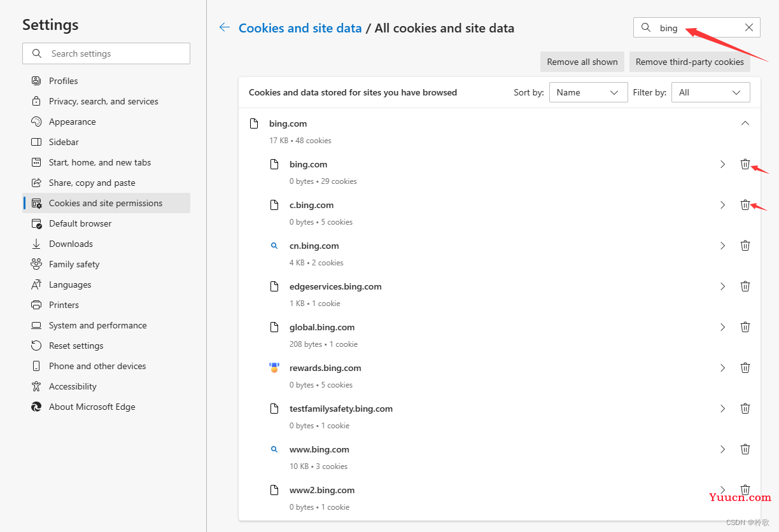Image resolution: width=779 pixels, height=532 pixels.
Task: Click the '1 KB • 1 cookie' text
Action: [x=315, y=304]
